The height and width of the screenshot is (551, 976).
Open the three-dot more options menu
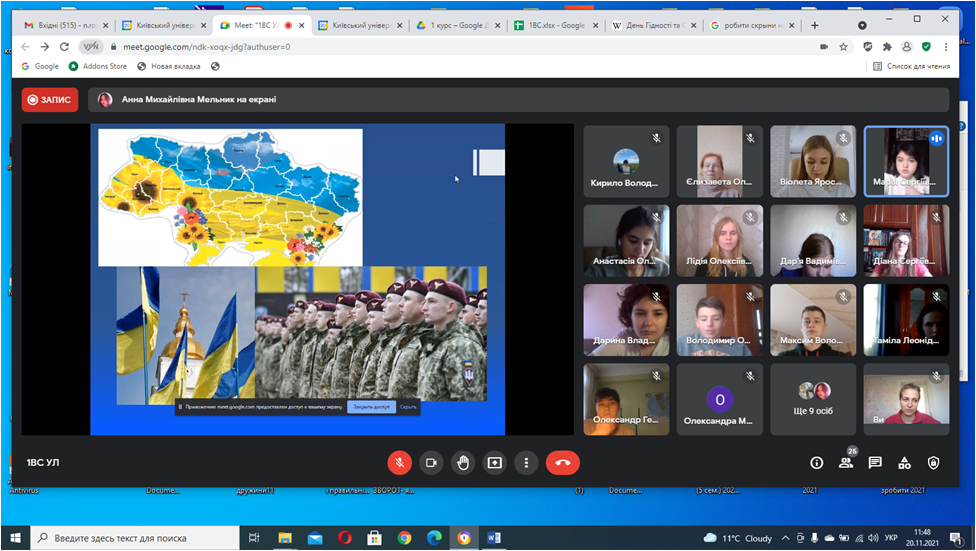pos(526,463)
